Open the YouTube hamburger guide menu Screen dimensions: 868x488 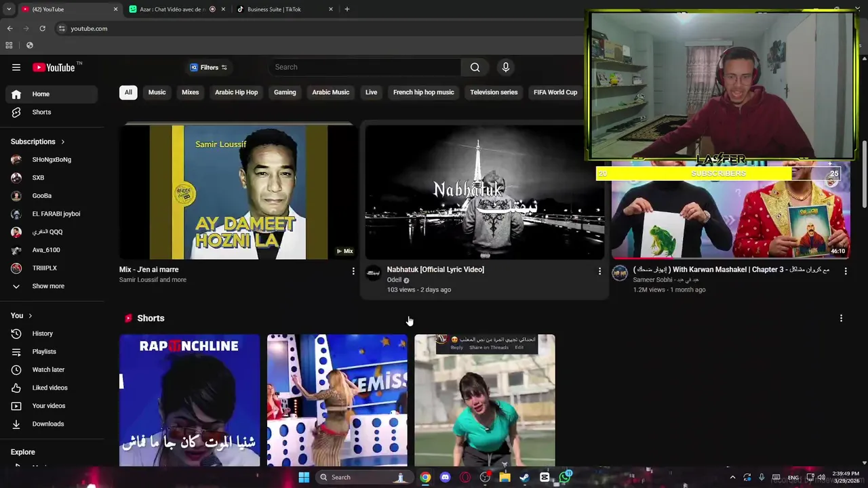[x=16, y=67]
